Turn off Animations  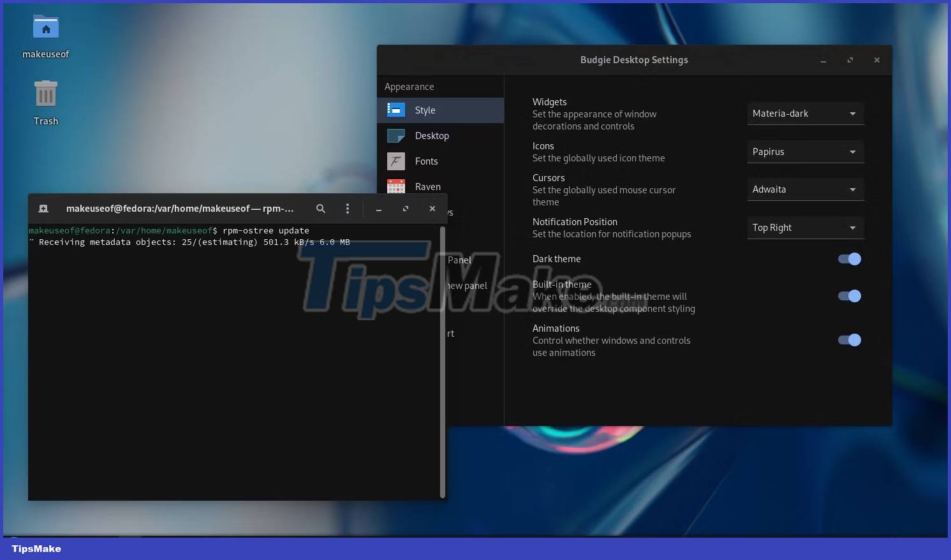(849, 340)
